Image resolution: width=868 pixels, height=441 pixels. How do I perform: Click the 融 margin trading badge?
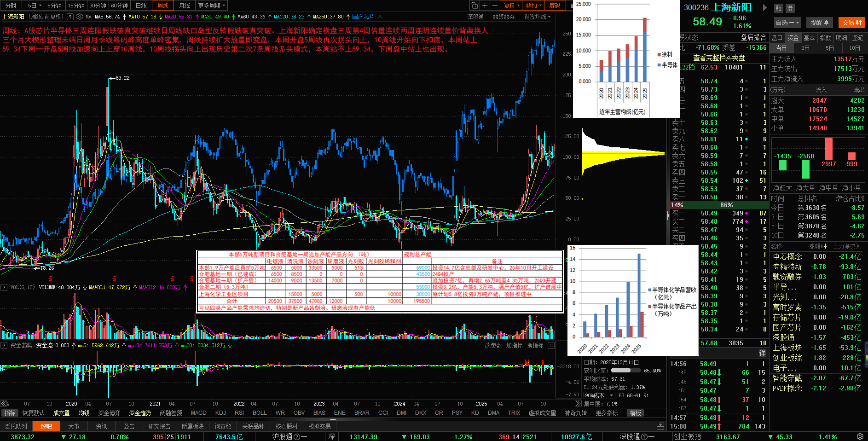coord(778,8)
